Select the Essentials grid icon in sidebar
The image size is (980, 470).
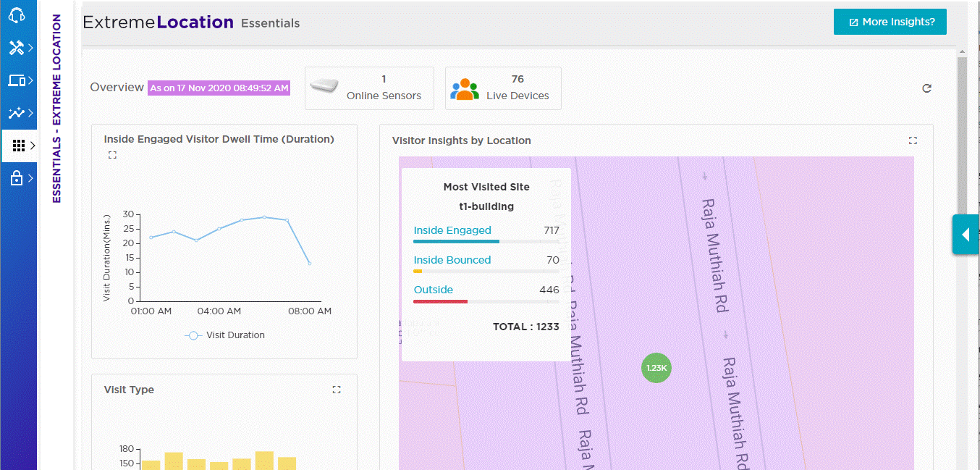click(19, 146)
